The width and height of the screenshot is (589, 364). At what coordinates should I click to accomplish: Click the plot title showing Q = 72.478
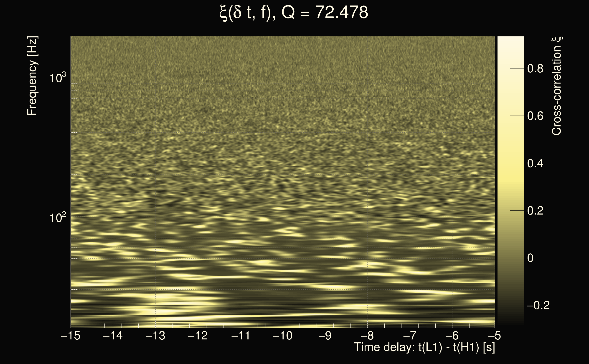(x=294, y=13)
